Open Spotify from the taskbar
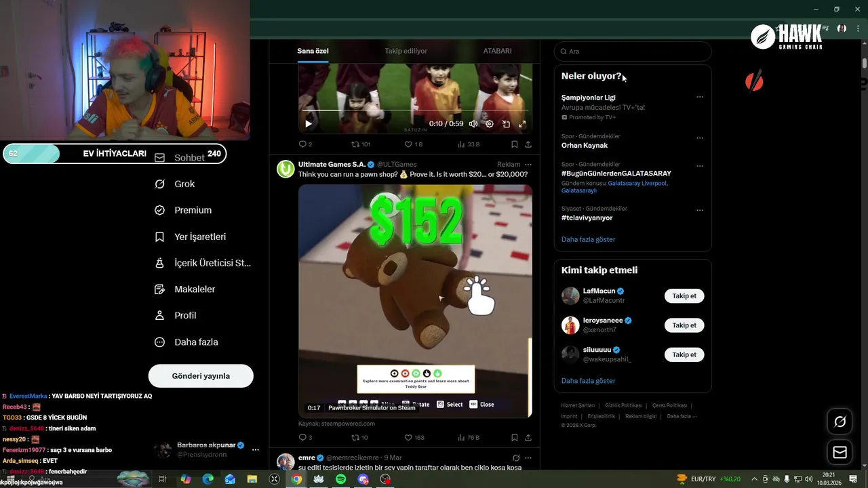 pos(341,479)
